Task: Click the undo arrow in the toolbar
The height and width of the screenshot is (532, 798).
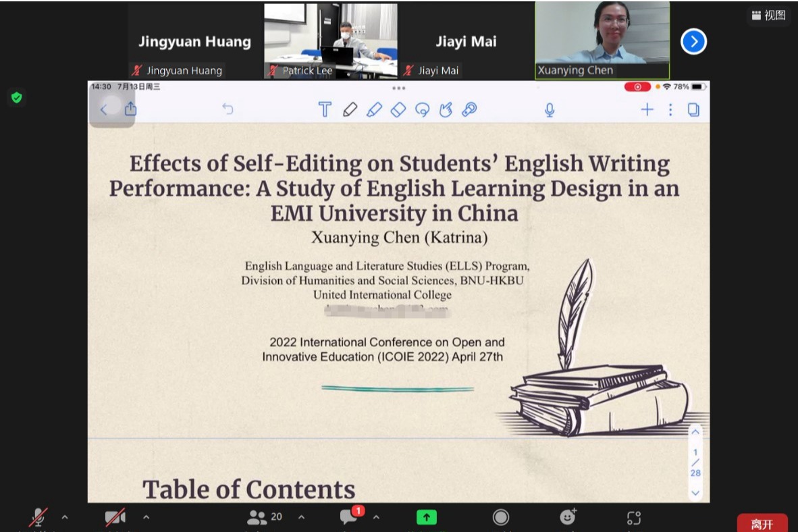Action: (228, 109)
